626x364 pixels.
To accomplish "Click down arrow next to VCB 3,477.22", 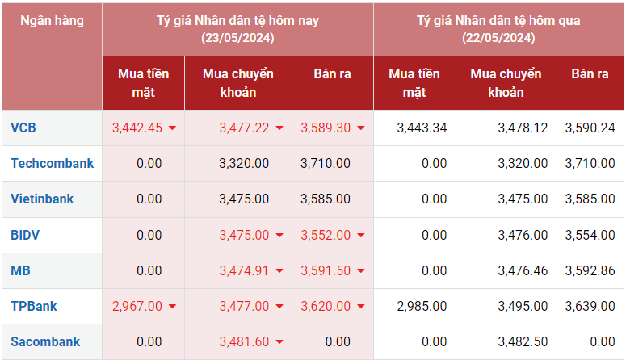I will [279, 128].
